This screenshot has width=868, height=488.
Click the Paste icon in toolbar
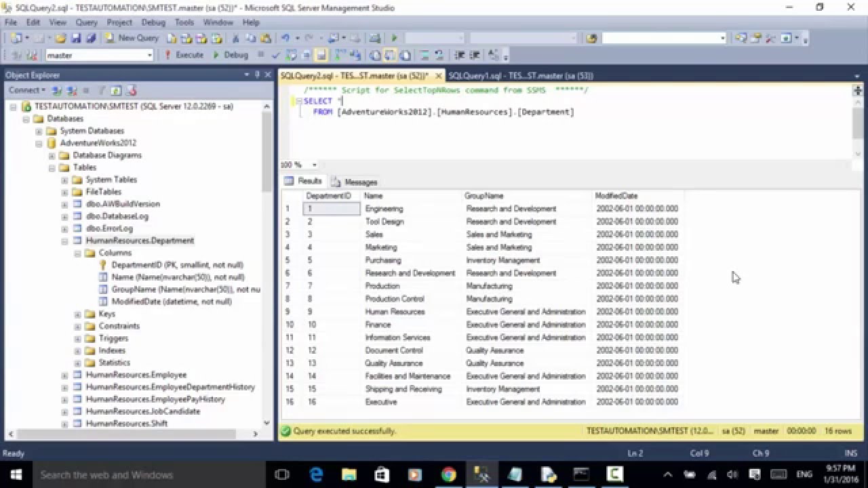click(266, 39)
